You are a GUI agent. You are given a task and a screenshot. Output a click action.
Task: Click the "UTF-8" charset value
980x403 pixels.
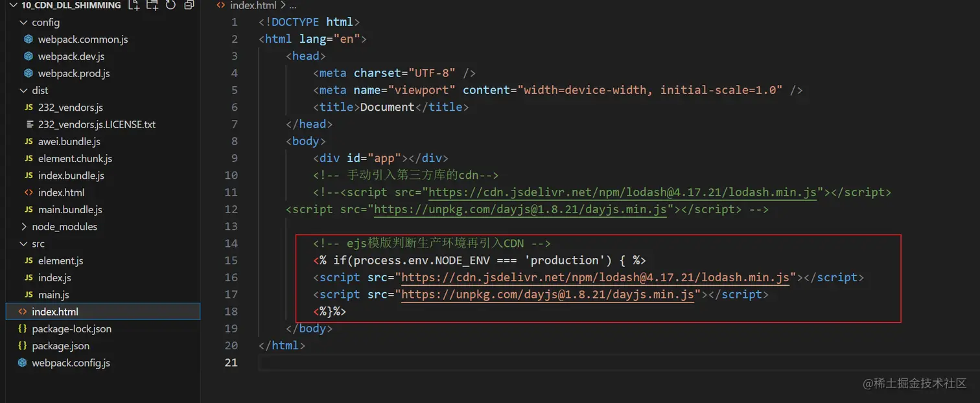point(432,73)
